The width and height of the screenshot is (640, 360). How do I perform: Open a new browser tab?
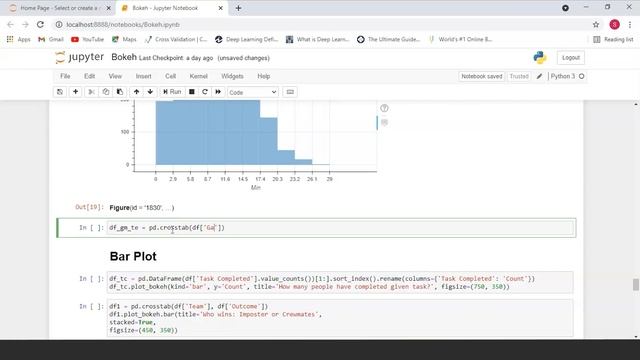(x=238, y=8)
